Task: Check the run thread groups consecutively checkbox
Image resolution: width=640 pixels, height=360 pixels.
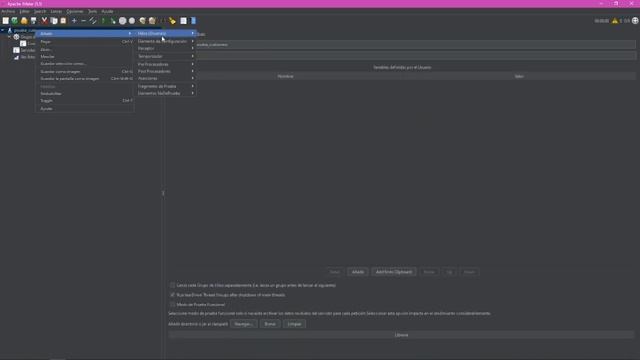Action: click(x=172, y=285)
